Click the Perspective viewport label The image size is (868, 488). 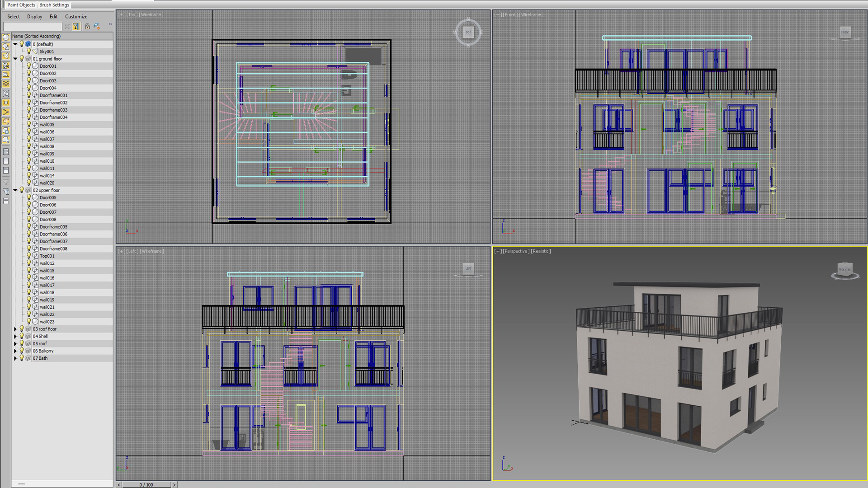point(516,251)
